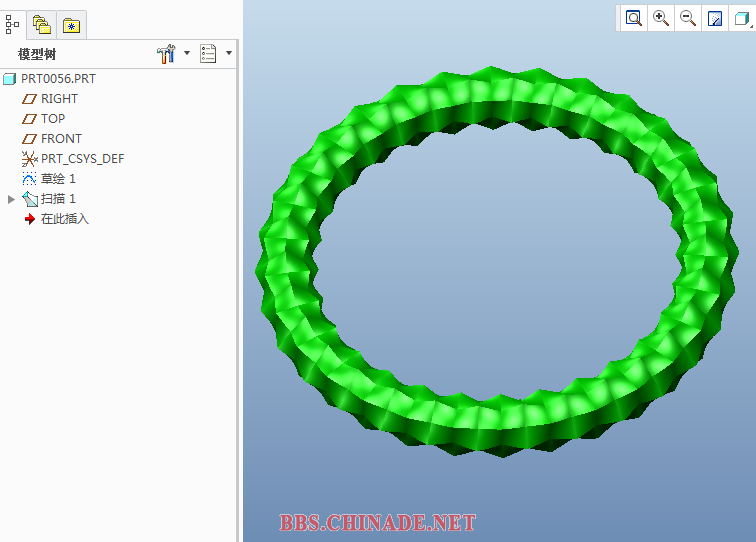Select the 草绘 1 sketch feature
Screen dimensions: 756x542
[x=58, y=179]
